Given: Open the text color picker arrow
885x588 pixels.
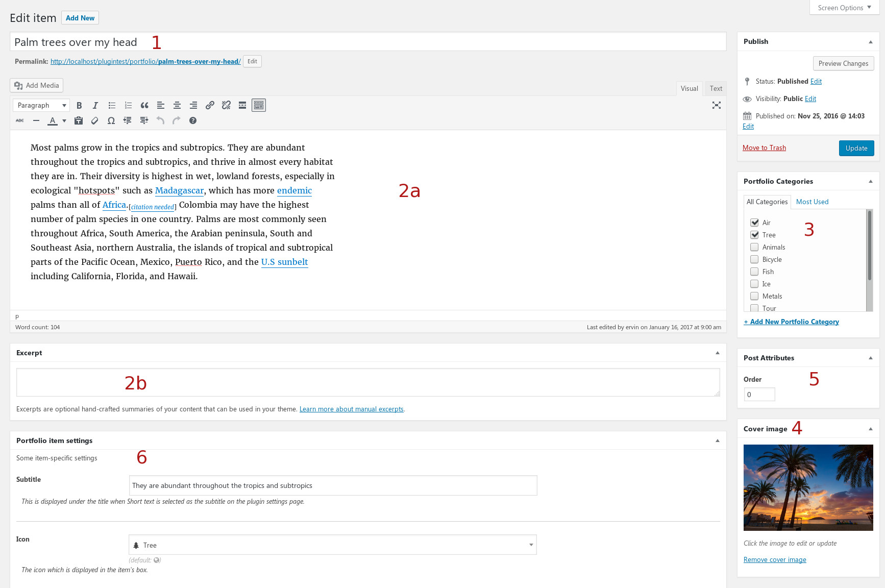Looking at the screenshot, I should [x=64, y=120].
